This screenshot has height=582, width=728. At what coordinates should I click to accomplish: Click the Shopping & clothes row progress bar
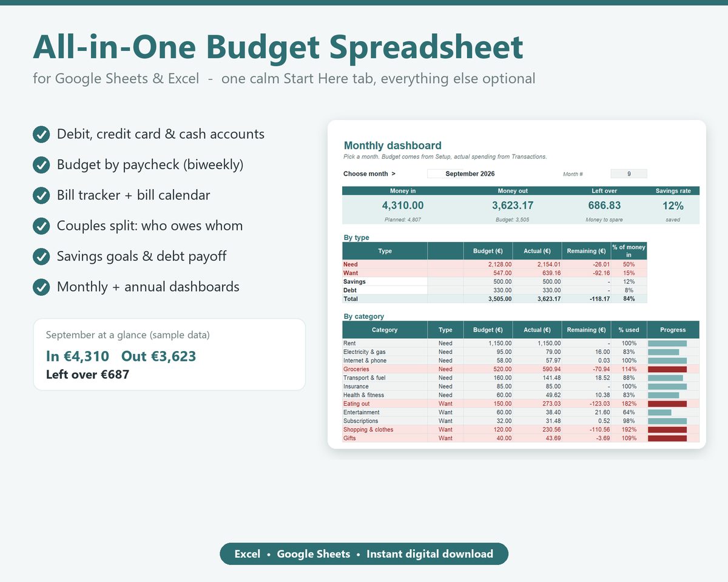pyautogui.click(x=667, y=430)
